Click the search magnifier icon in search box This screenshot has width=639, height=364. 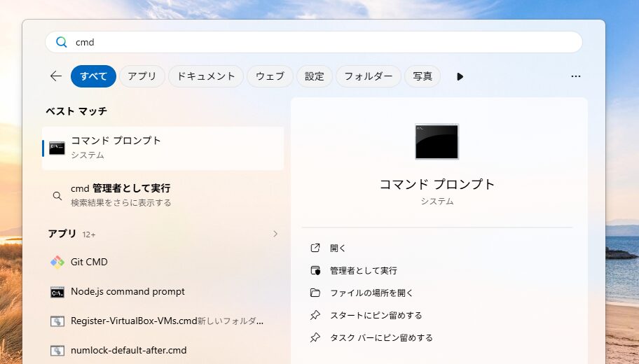click(x=61, y=42)
